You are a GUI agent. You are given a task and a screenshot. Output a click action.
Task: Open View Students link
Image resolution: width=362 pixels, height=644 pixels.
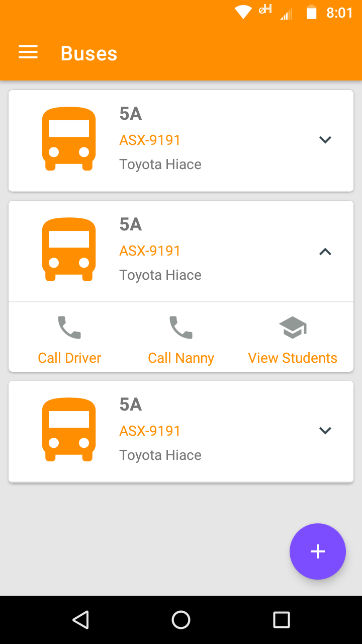coord(293,358)
